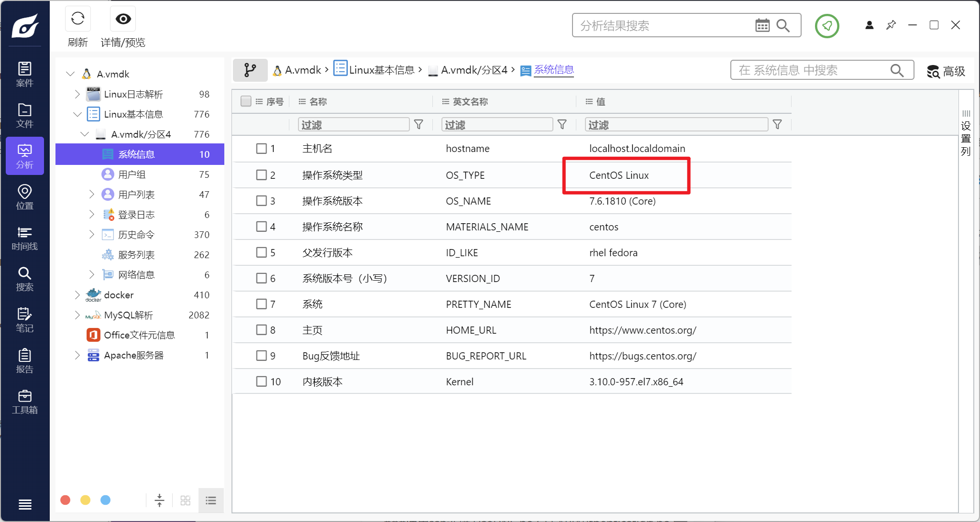Click the collapse-all icon below the tree
Image resolution: width=980 pixels, height=522 pixels.
click(x=159, y=500)
